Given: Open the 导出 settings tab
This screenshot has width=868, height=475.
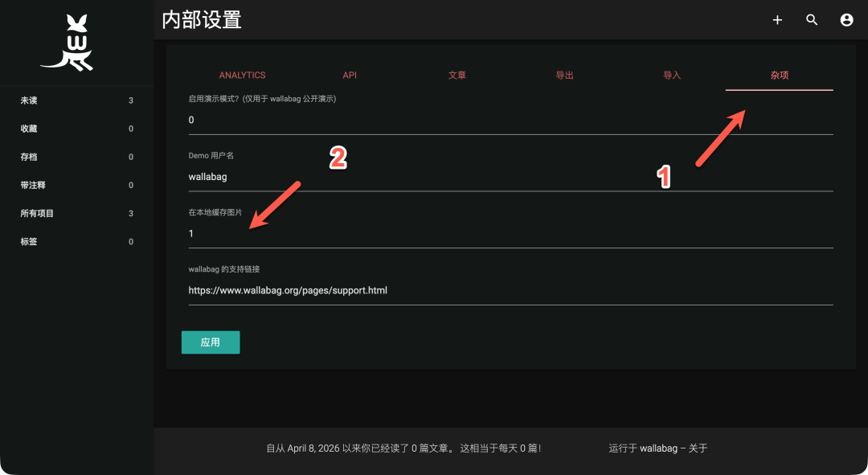Looking at the screenshot, I should (564, 76).
